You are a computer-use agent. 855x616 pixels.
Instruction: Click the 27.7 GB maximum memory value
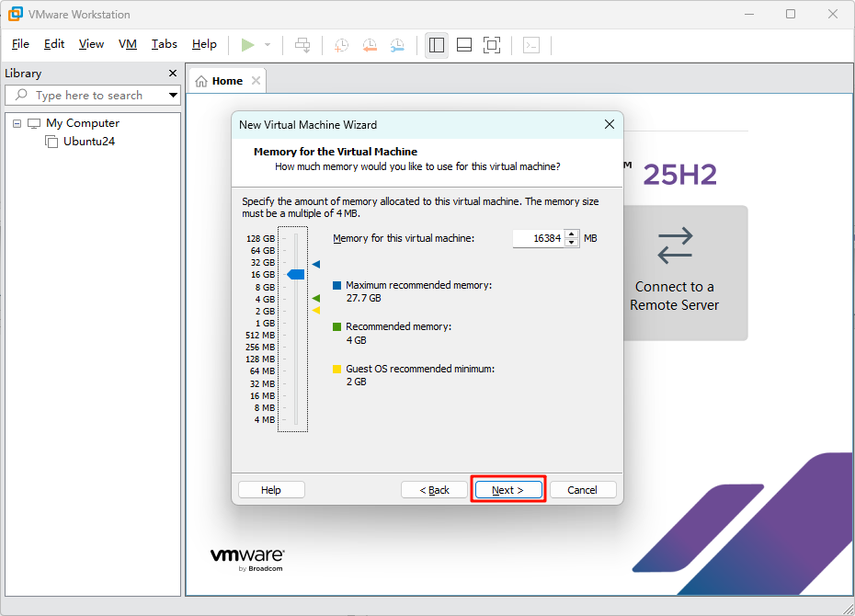coord(364,298)
